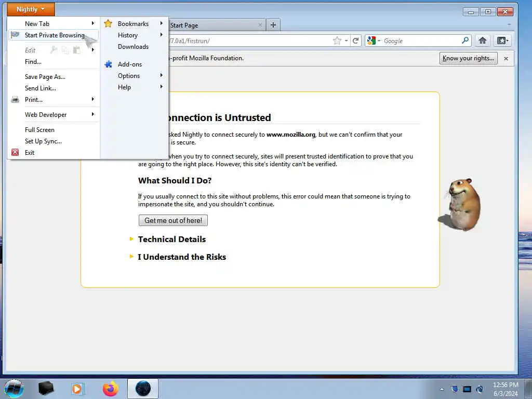Show hidden system tray icons
This screenshot has width=532, height=399.
(442, 389)
